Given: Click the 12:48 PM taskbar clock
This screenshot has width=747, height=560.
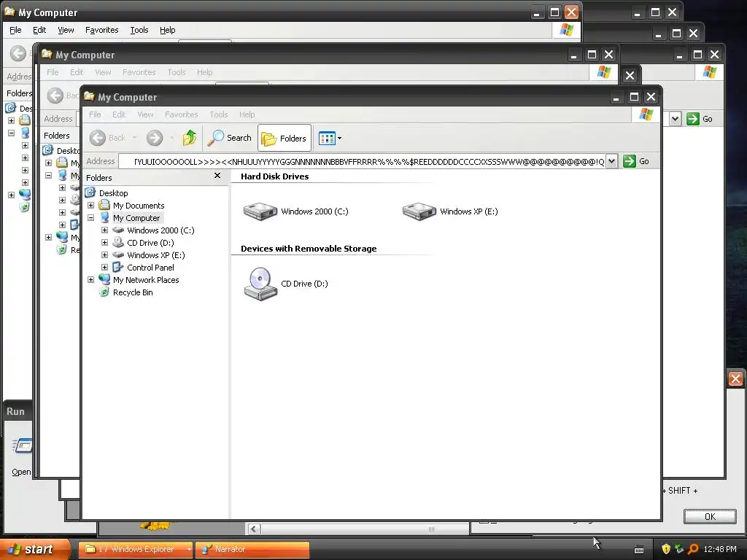Looking at the screenshot, I should 720,549.
